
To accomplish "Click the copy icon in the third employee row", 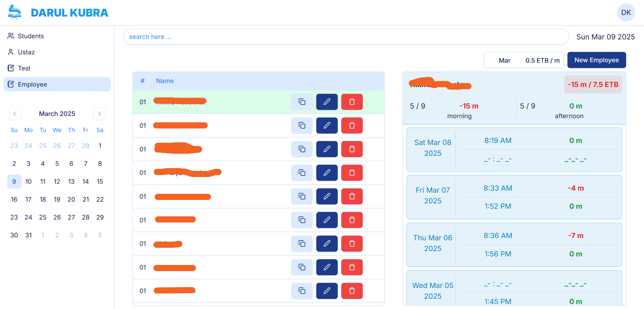I will tap(302, 149).
